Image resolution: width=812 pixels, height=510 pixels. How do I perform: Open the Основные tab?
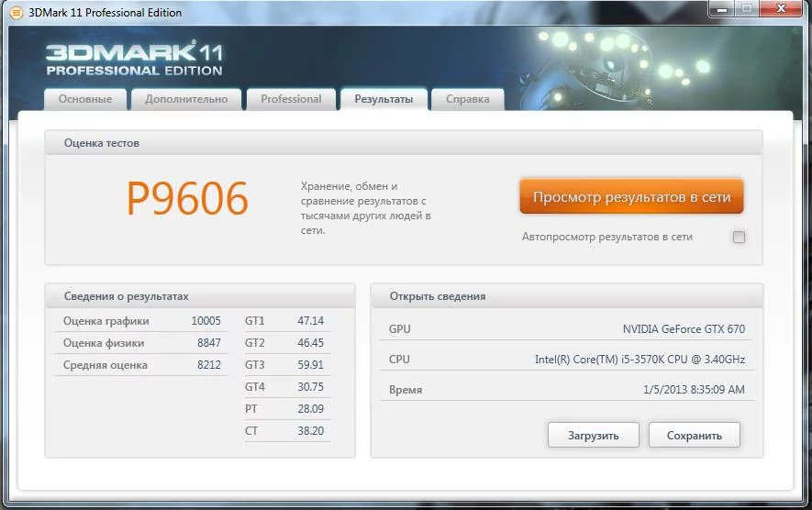point(85,99)
